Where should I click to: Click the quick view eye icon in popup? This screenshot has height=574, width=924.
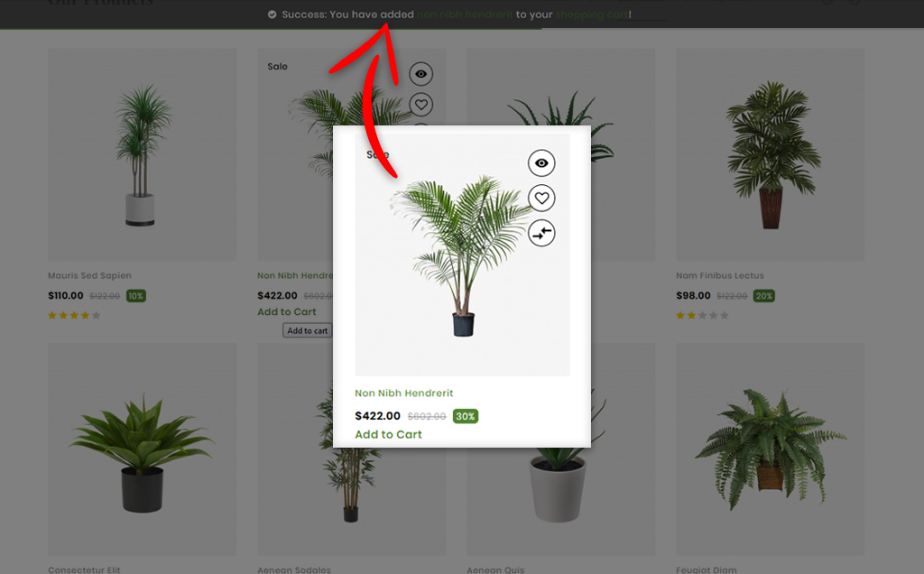(541, 163)
